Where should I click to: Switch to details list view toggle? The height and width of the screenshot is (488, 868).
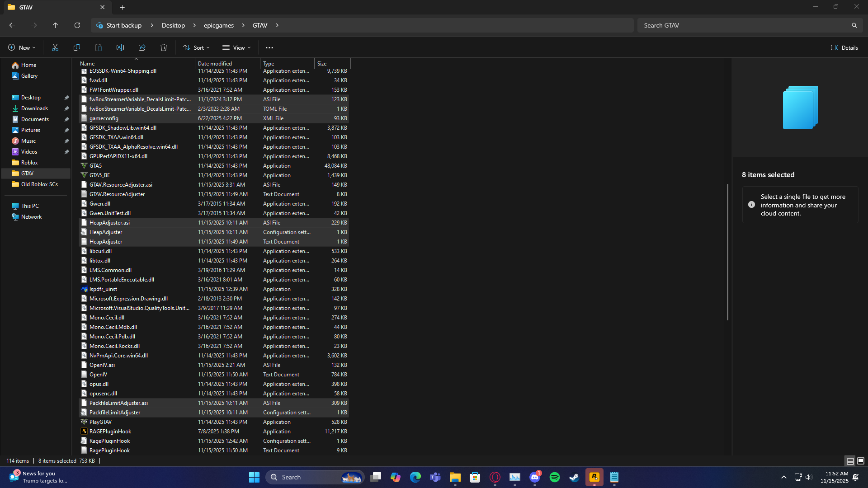click(x=850, y=461)
